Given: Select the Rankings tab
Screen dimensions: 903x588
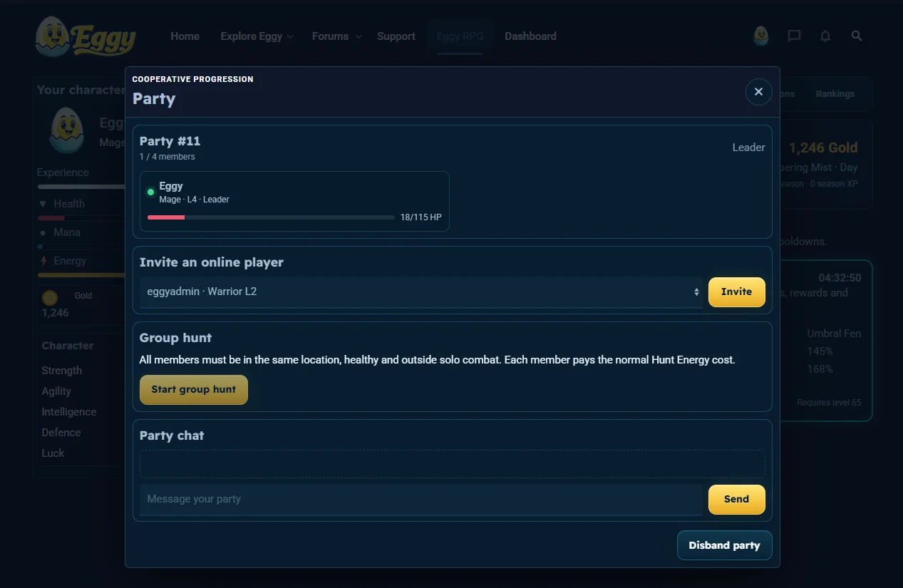Looking at the screenshot, I should pos(835,94).
